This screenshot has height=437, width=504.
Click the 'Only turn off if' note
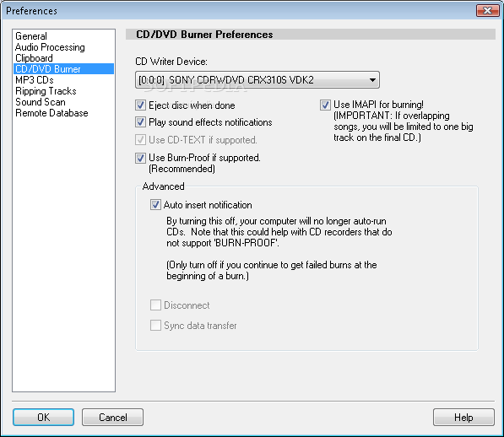[x=272, y=270]
